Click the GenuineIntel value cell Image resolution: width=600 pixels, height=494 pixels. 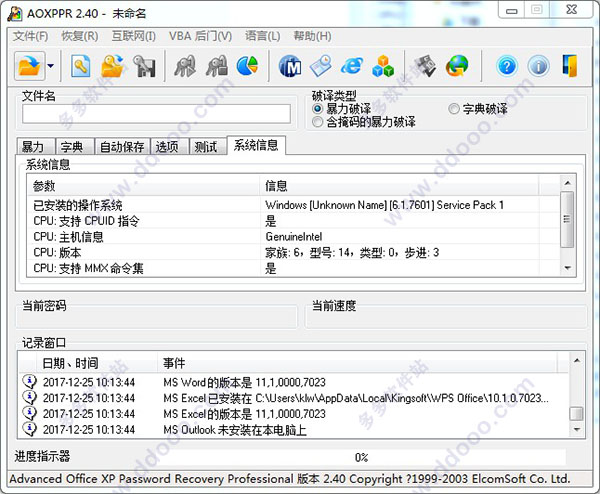294,236
